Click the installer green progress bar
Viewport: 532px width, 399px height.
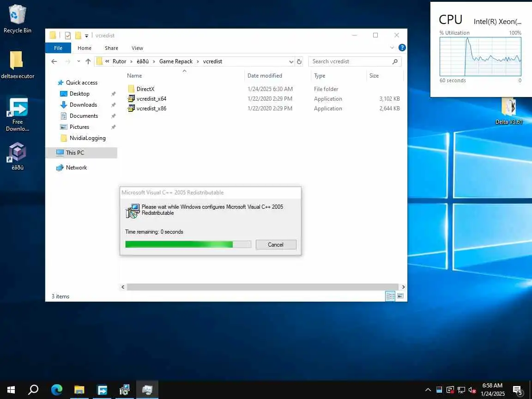188,244
